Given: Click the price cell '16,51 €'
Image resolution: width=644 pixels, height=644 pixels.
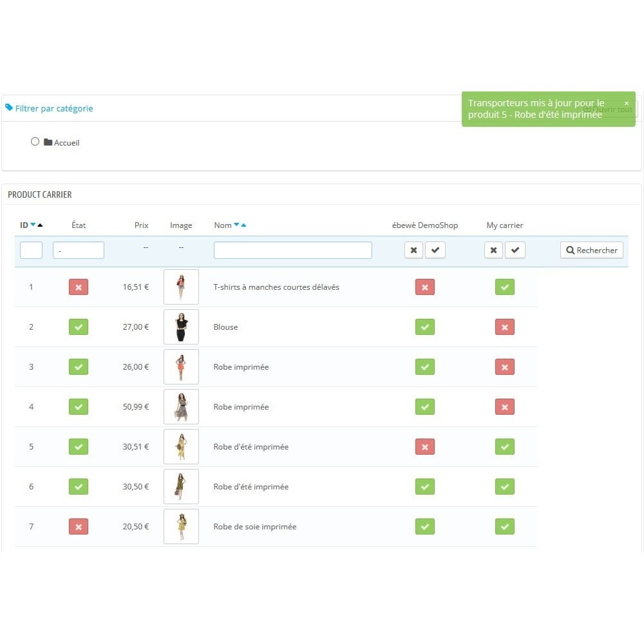Looking at the screenshot, I should tap(135, 287).
